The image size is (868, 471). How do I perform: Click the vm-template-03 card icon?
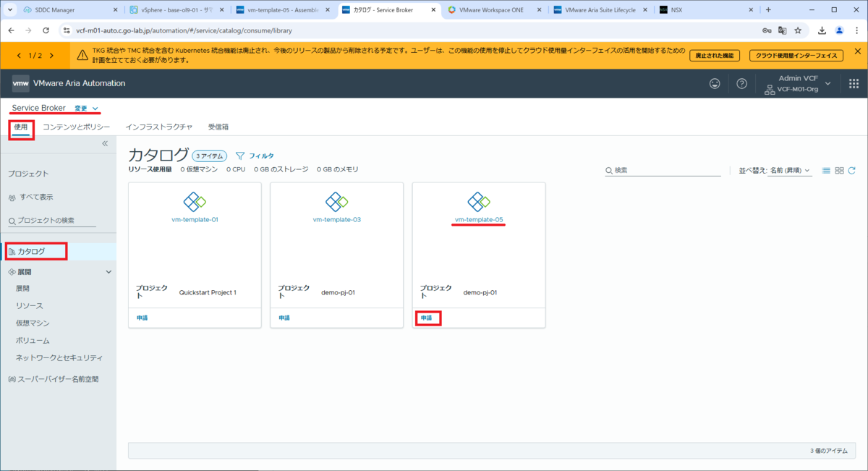[x=336, y=201]
